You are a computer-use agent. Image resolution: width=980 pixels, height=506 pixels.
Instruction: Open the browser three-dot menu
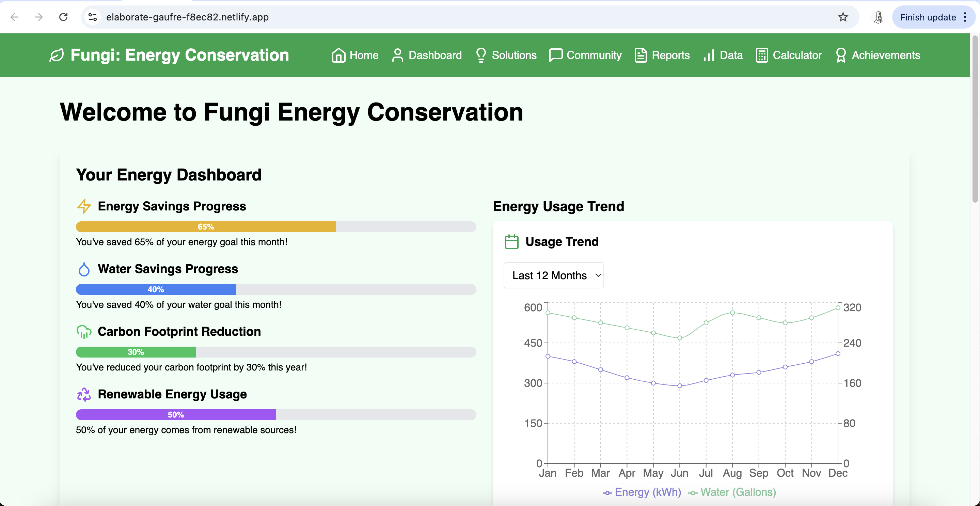(965, 17)
